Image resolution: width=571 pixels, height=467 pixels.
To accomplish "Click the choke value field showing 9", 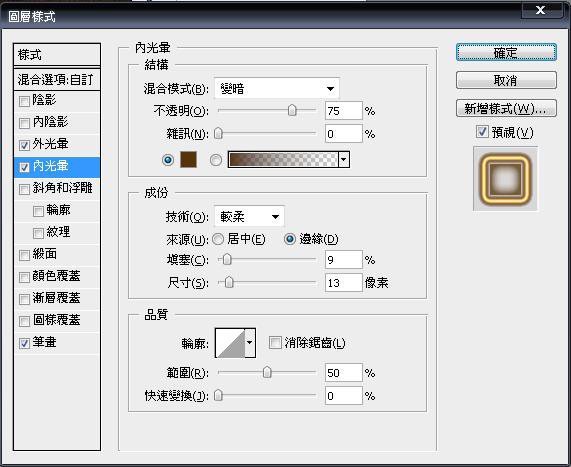I will tap(343, 260).
